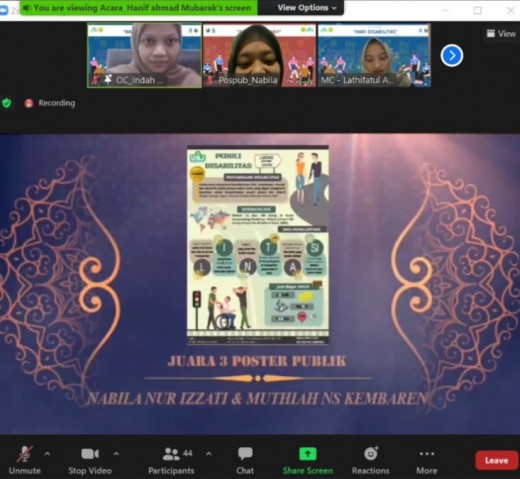Open Reactions smiley icon
Screen dimensions: 520x479
coord(371,453)
